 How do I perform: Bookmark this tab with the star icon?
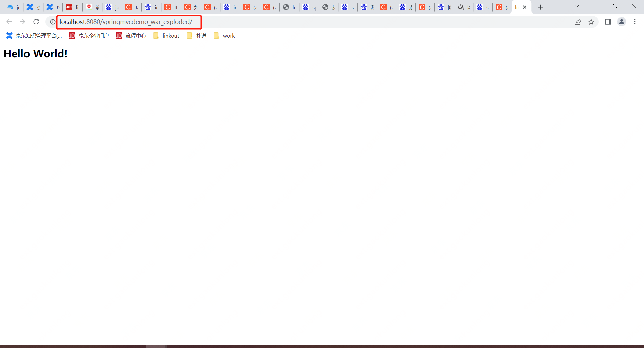pos(591,22)
